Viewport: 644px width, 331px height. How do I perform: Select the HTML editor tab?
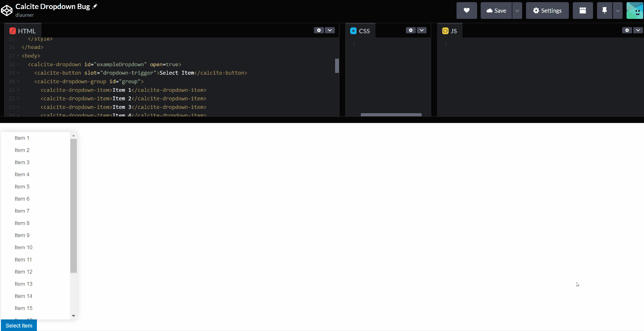23,31
